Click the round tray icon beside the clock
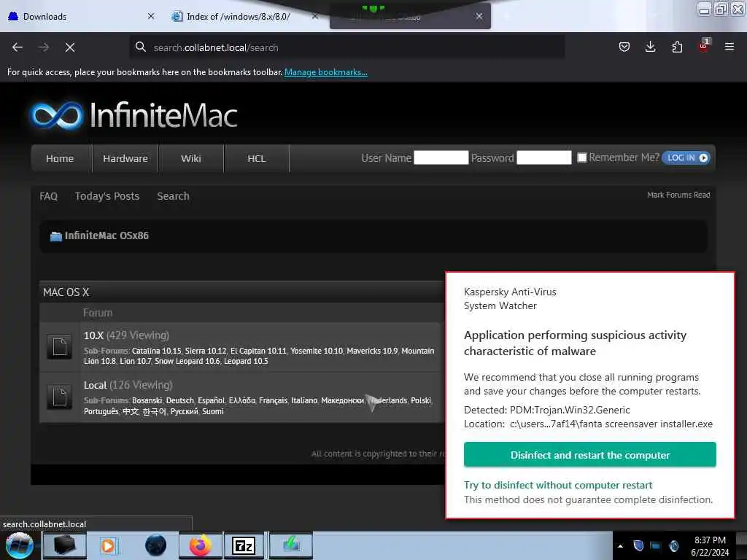 click(x=674, y=546)
